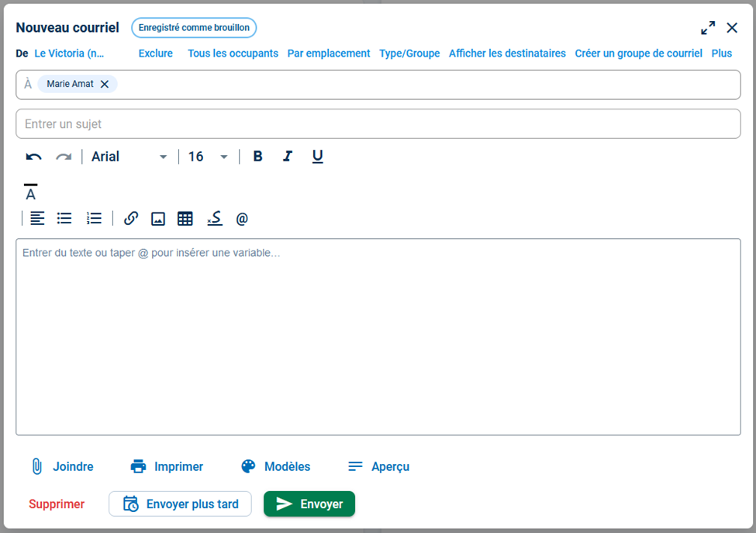
Task: Click Supprimer to delete draft
Action: click(57, 504)
